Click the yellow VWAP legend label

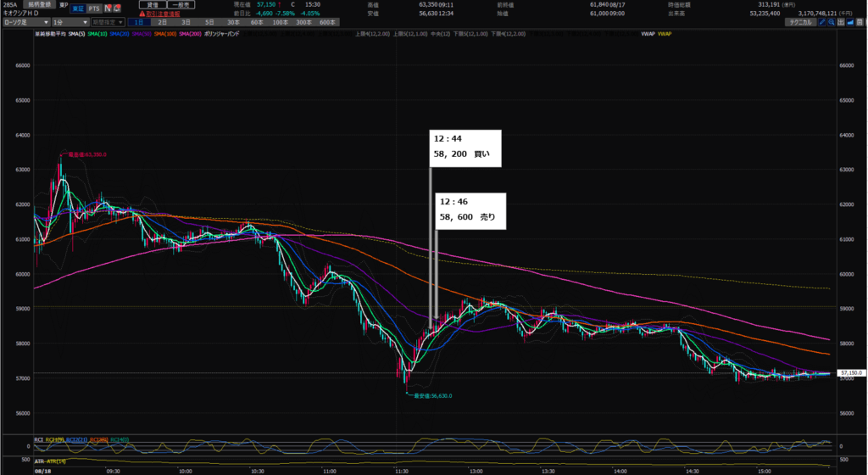(665, 34)
